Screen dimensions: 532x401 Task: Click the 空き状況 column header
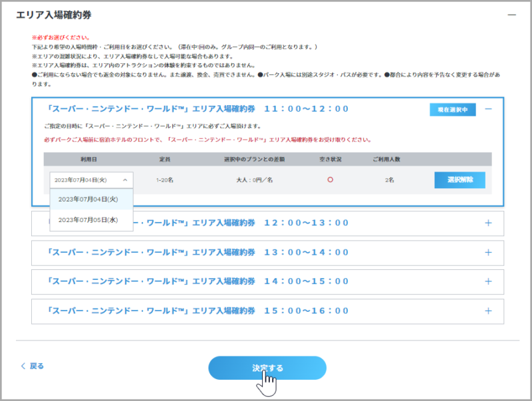click(331, 159)
